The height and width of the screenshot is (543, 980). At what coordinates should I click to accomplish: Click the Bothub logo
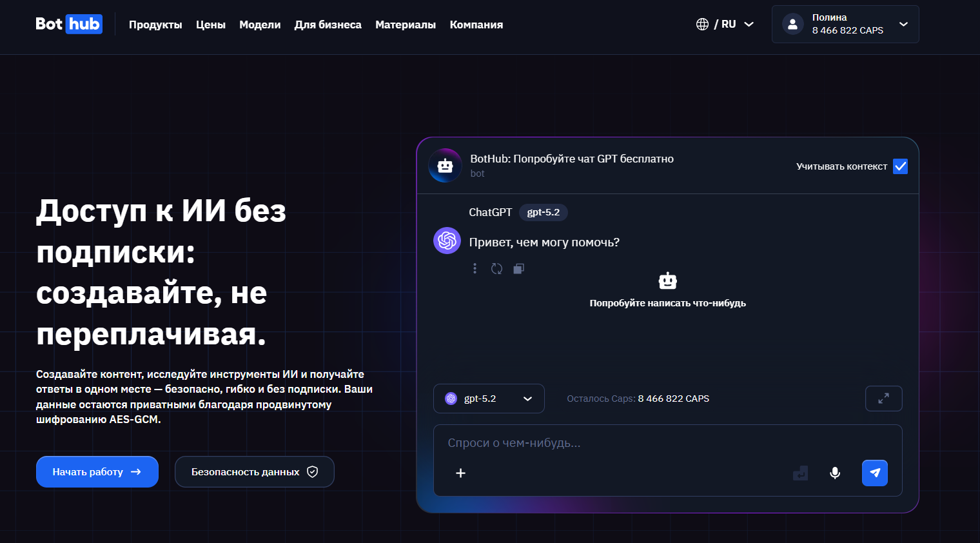[69, 24]
